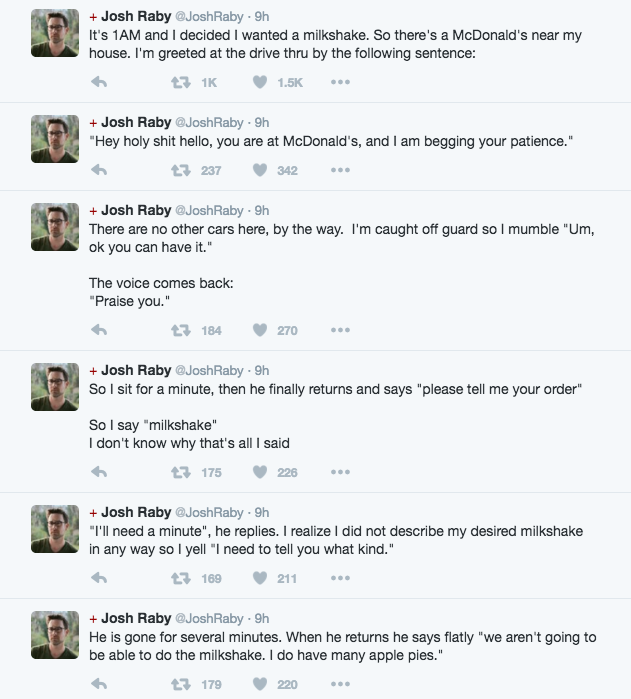
Task: Reply to the "I'll need a minute" tweet
Action: [x=99, y=578]
